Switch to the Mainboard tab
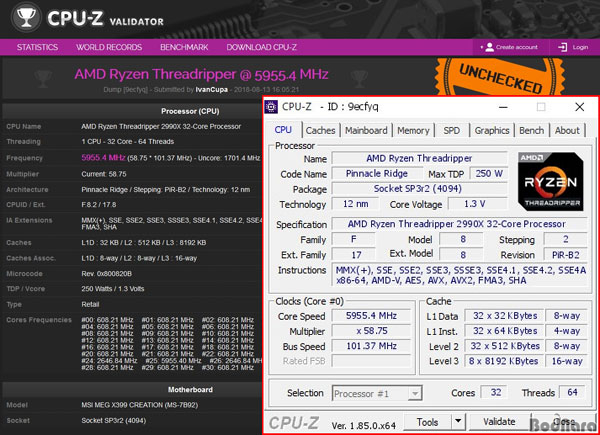600x435 pixels. click(x=366, y=130)
